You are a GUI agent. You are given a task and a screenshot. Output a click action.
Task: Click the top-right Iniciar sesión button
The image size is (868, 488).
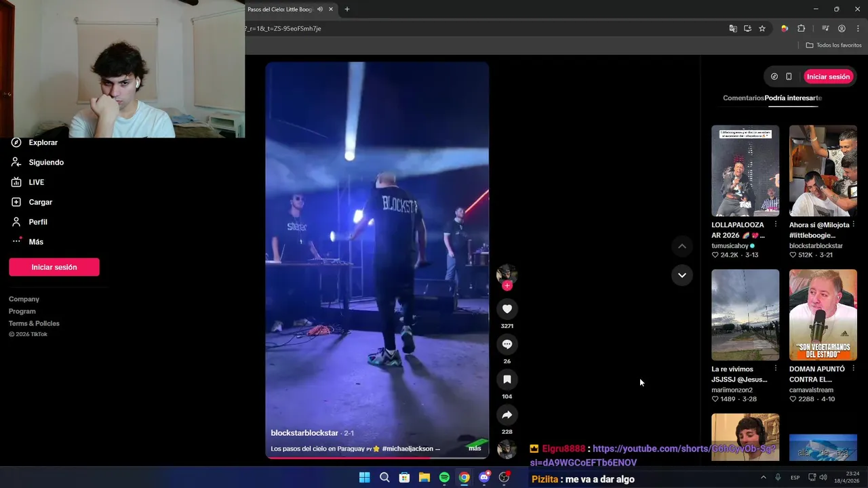[828, 77]
